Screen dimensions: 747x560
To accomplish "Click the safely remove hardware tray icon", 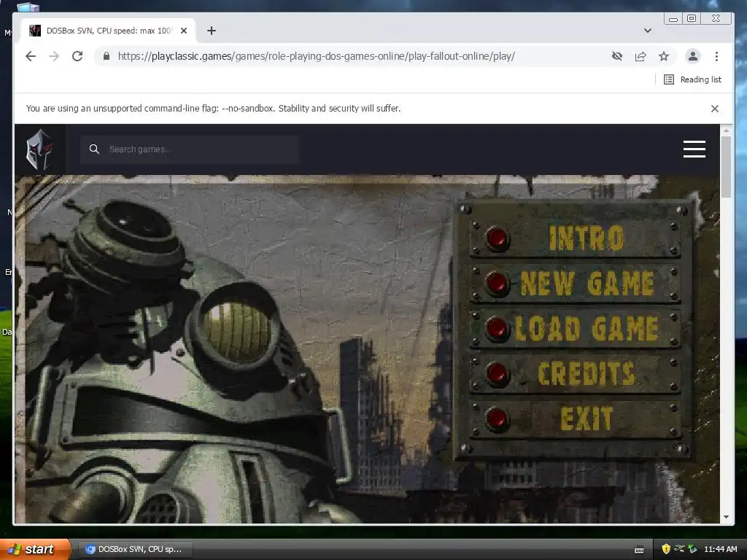I will 693,549.
